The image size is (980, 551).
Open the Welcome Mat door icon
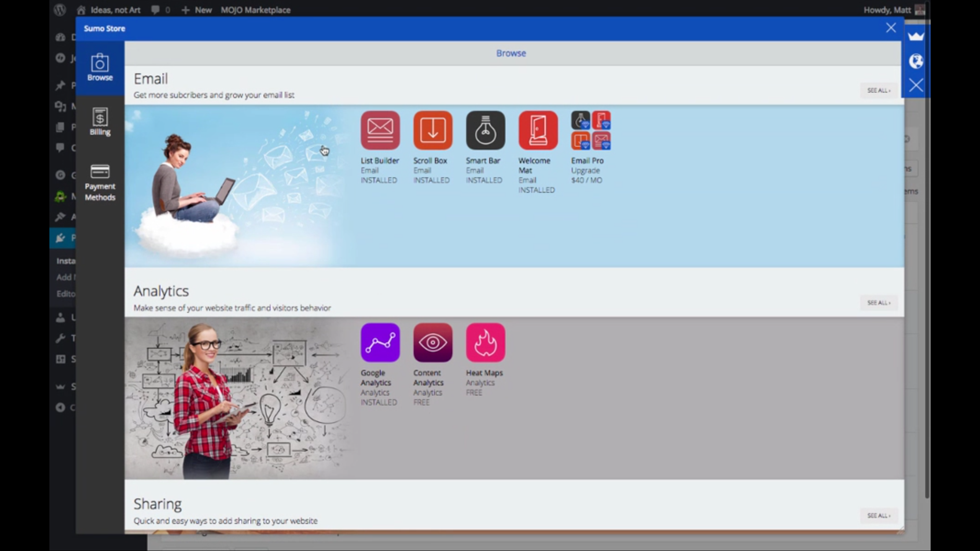pos(538,130)
